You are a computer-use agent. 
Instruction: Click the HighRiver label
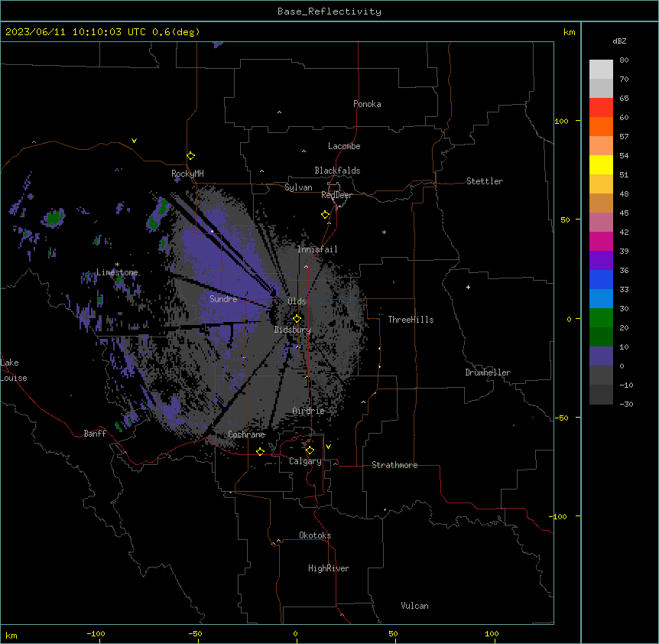[x=329, y=568]
